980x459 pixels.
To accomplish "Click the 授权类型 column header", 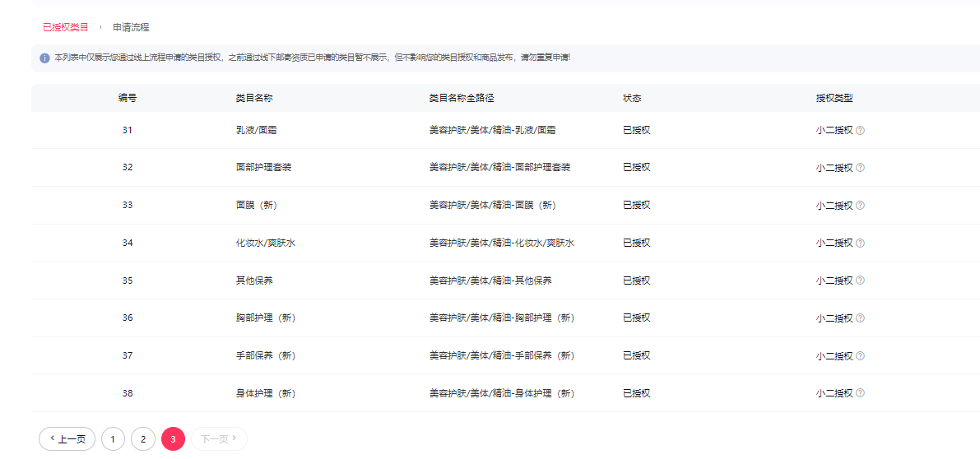I will point(834,98).
